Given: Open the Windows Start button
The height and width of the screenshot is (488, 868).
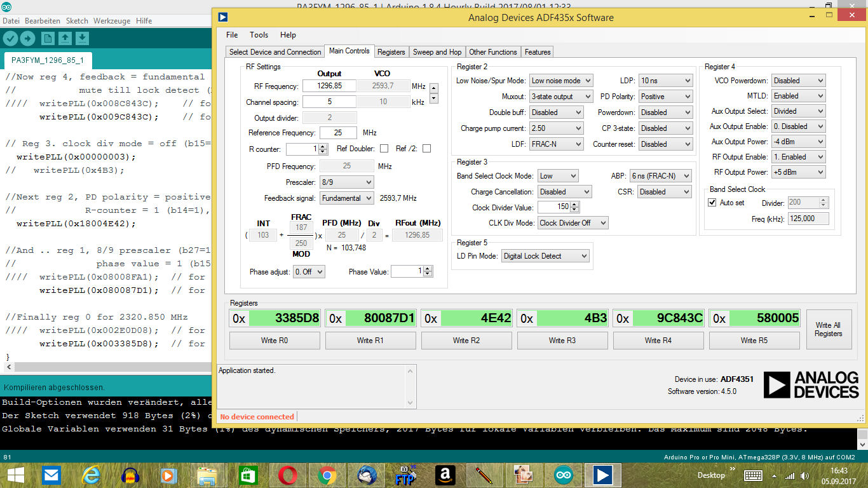Looking at the screenshot, I should [x=15, y=475].
